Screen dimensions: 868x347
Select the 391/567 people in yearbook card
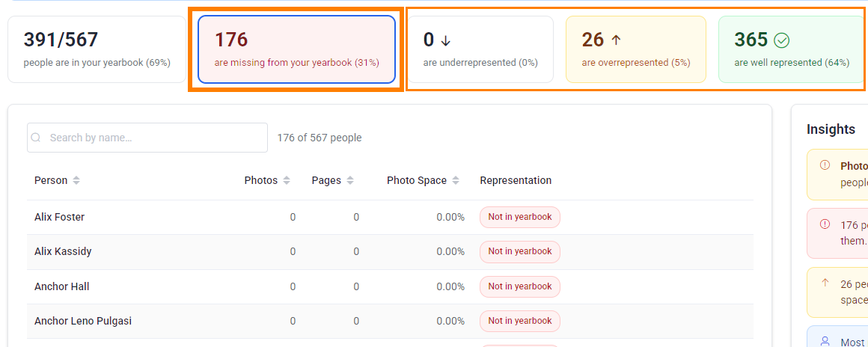97,49
